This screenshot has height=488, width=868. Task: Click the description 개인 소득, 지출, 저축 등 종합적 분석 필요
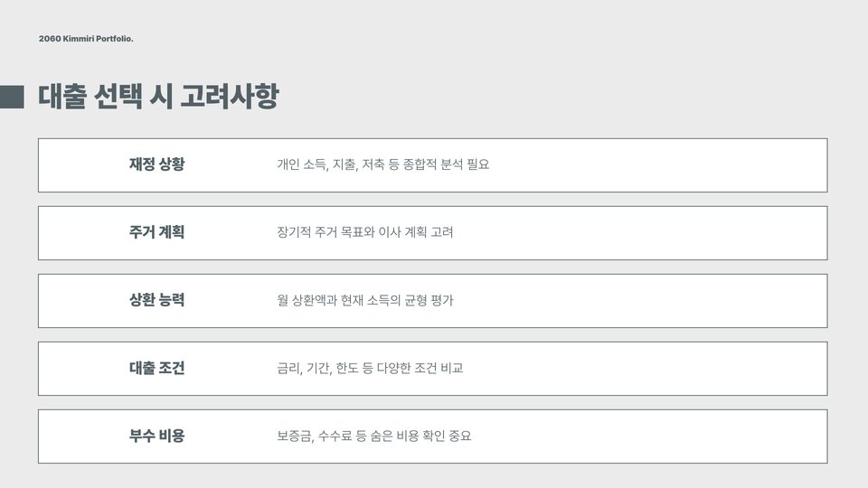pos(383,164)
